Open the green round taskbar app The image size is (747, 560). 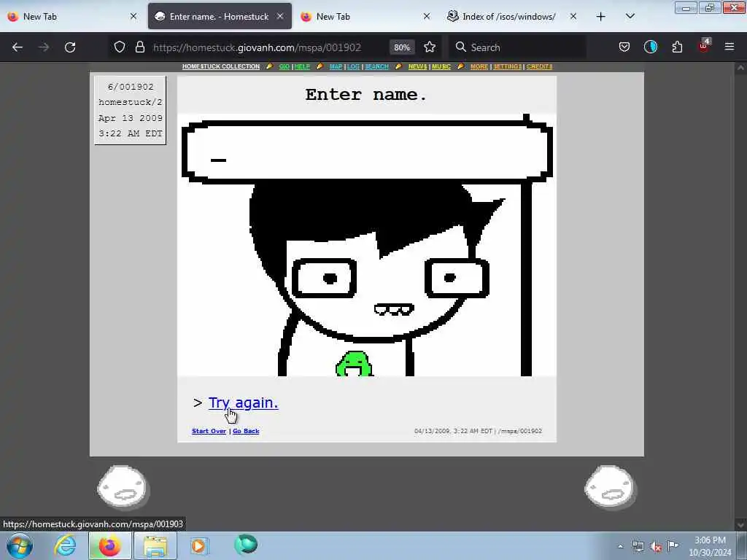(x=246, y=545)
